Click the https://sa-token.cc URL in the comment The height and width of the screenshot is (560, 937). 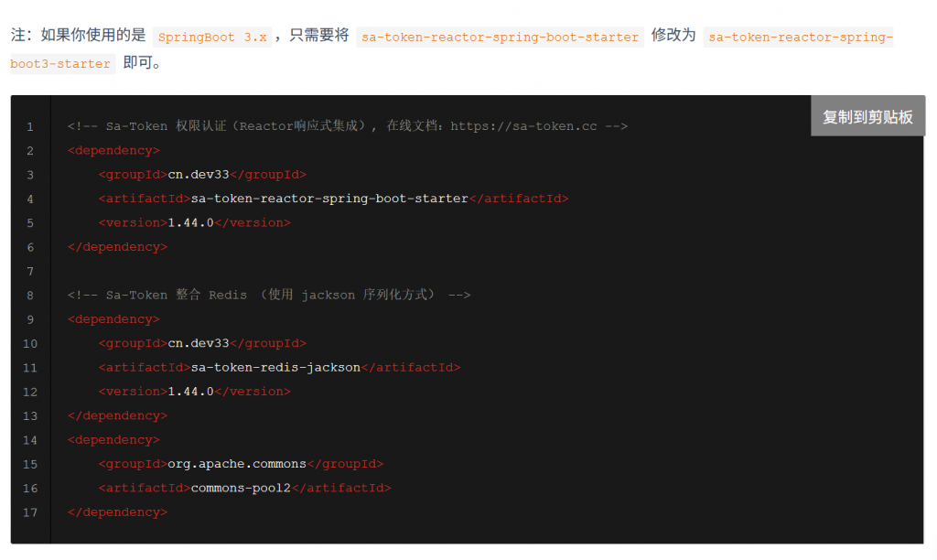coord(523,126)
